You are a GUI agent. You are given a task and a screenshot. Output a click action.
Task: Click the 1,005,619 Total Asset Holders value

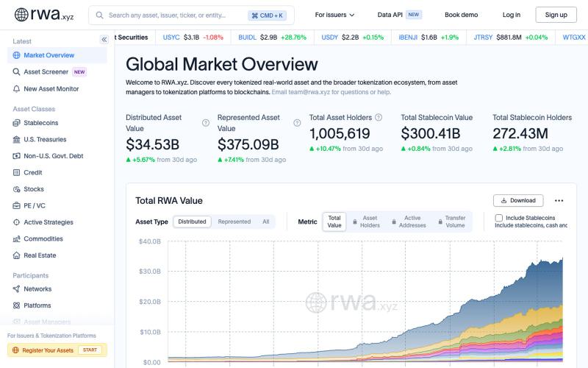click(x=340, y=133)
